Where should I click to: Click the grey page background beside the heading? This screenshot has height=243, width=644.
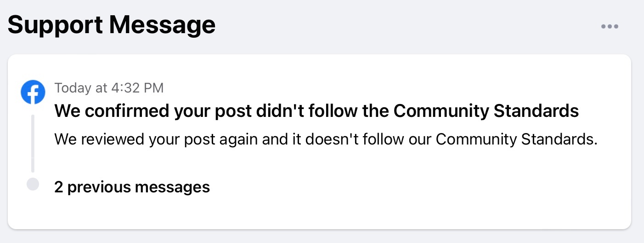point(404,25)
